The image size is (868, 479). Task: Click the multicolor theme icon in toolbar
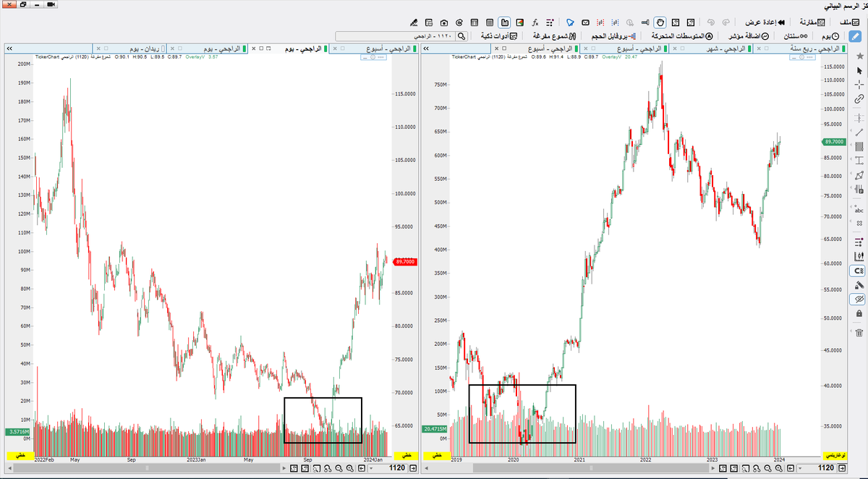click(519, 22)
